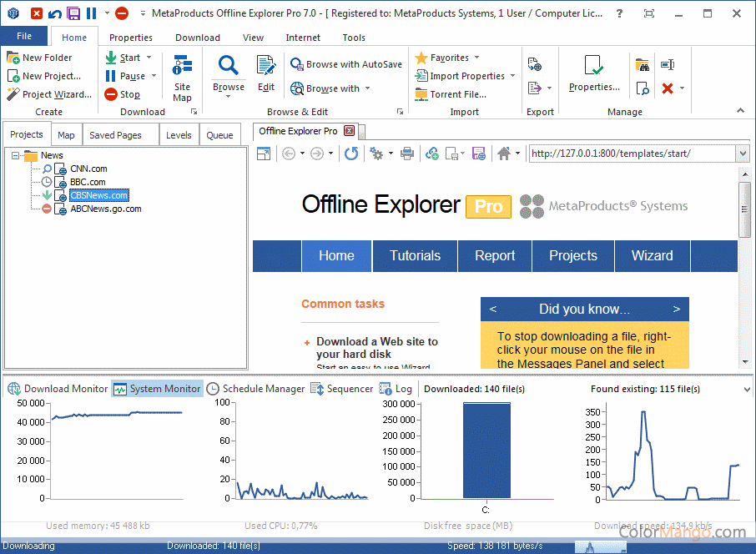Click the Save icon in quick access toolbar

coord(73,13)
